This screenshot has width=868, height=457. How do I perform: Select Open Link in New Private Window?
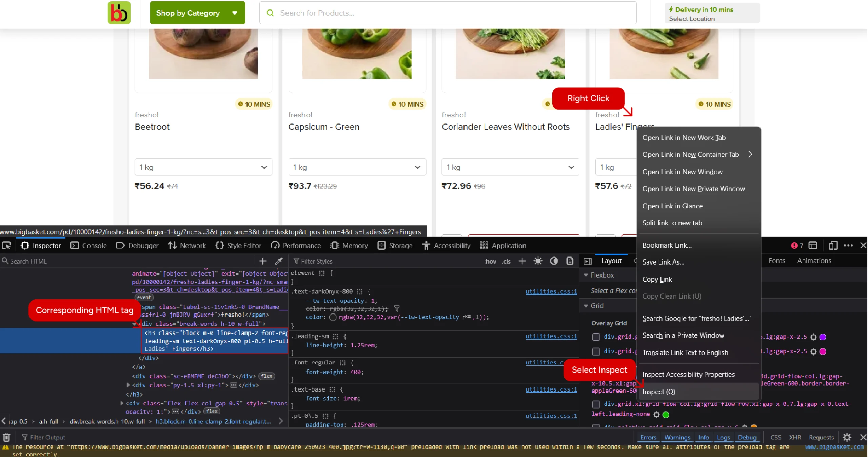(693, 189)
